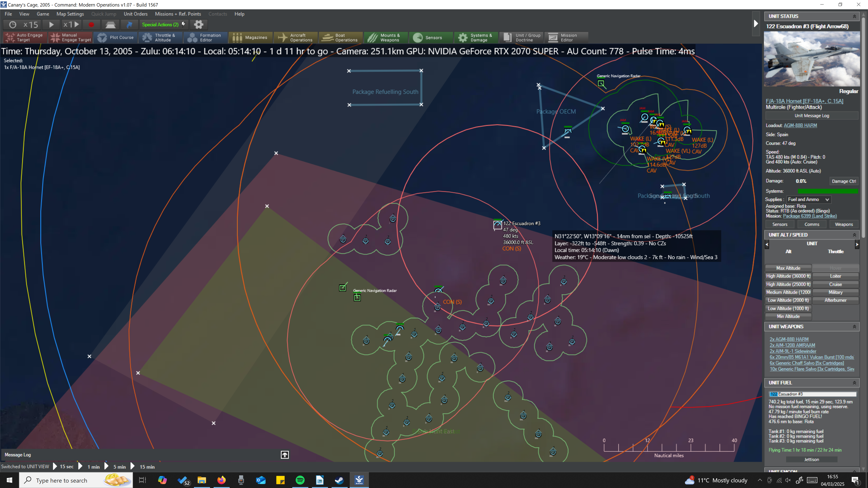Open Systems & Damage
Screen dimensions: 868x488
click(476, 37)
